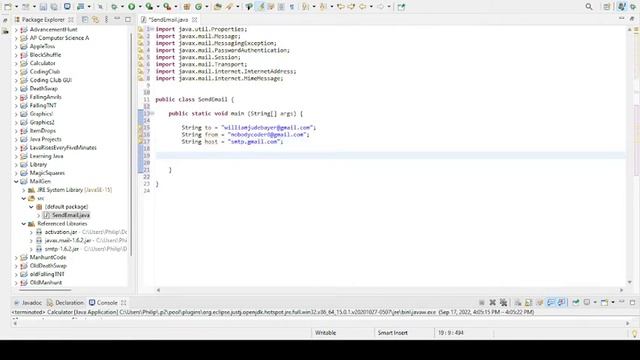The height and width of the screenshot is (360, 640).
Task: Open the Debug button dropdown arrow
Action: 122,7
